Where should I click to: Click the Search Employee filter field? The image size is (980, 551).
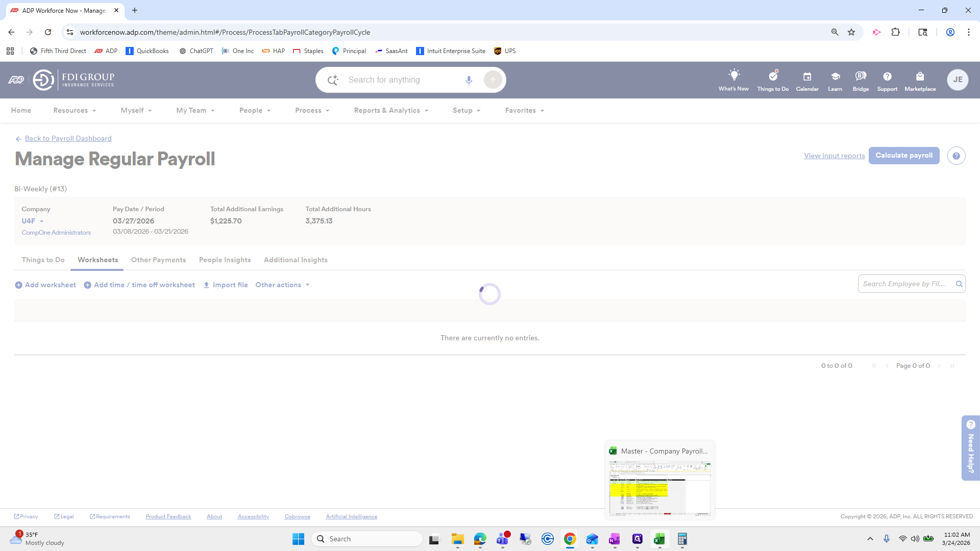tap(905, 284)
